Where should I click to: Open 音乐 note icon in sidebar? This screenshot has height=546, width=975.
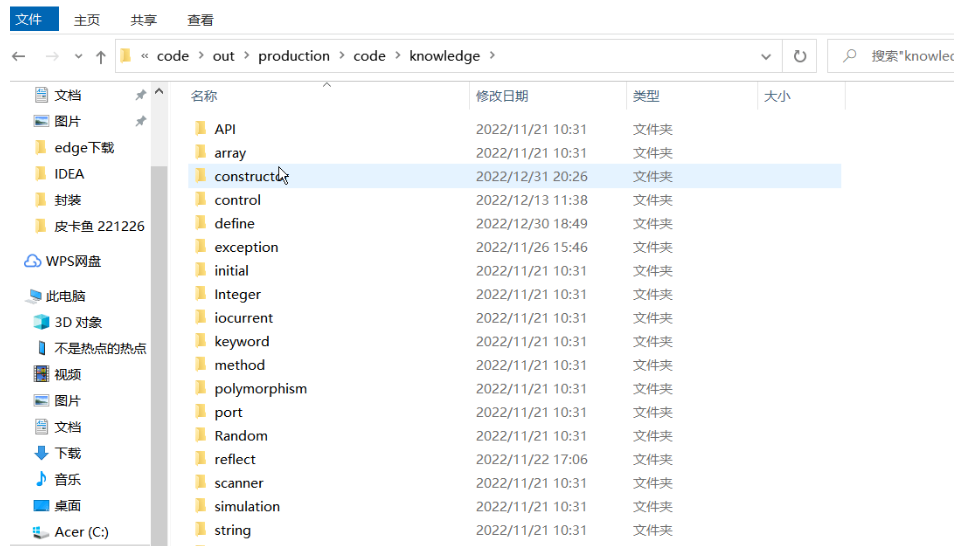41,479
